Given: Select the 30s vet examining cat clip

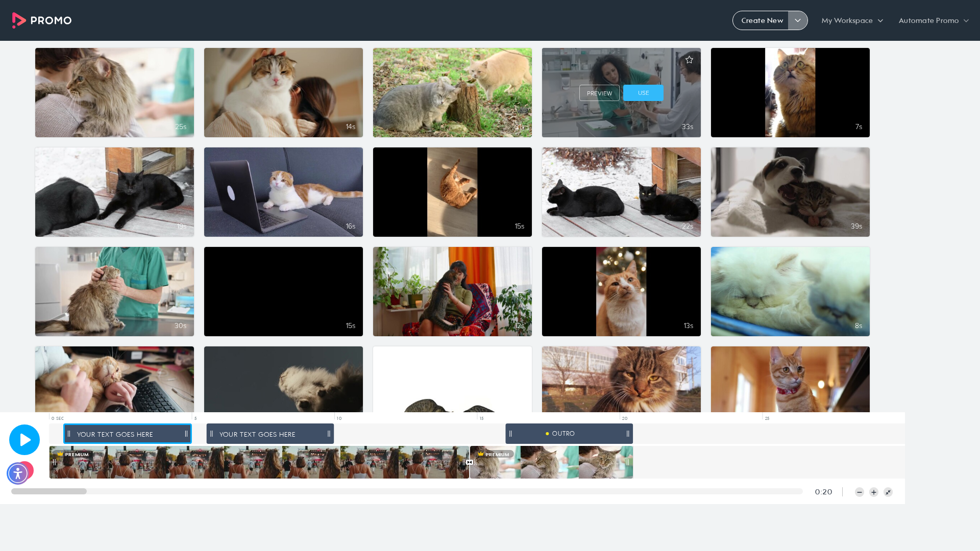Looking at the screenshot, I should [114, 291].
